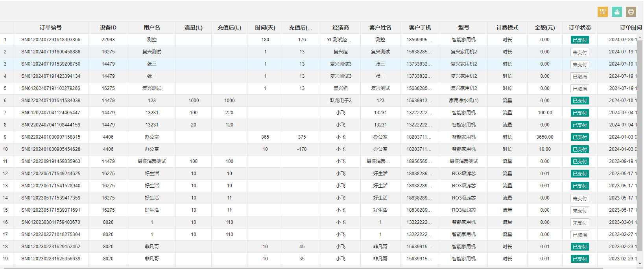Viewport: 644px width, 269px height.
Task: Select order SN0120240729161839 3856
Action: coord(51,40)
